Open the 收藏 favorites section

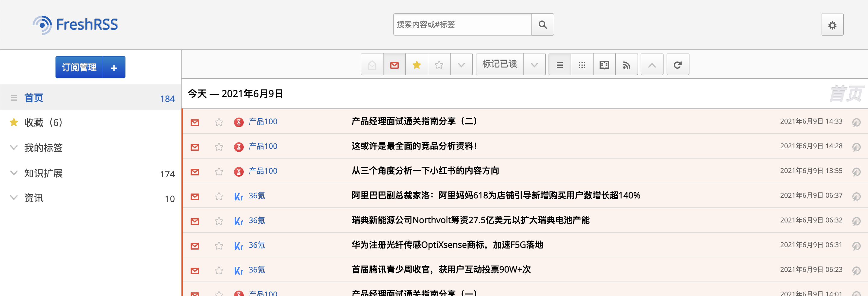[x=43, y=123]
